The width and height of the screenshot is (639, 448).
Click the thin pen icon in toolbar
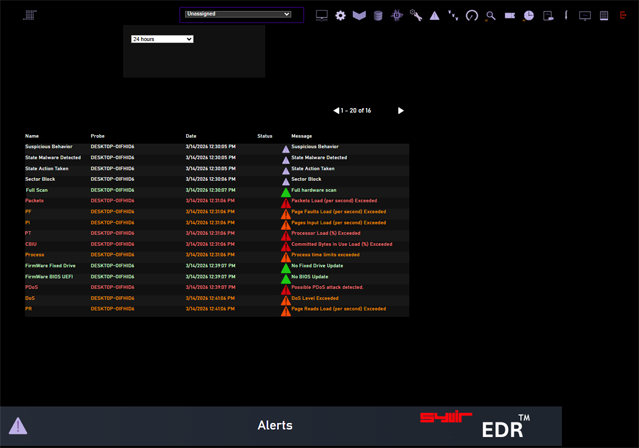click(566, 15)
